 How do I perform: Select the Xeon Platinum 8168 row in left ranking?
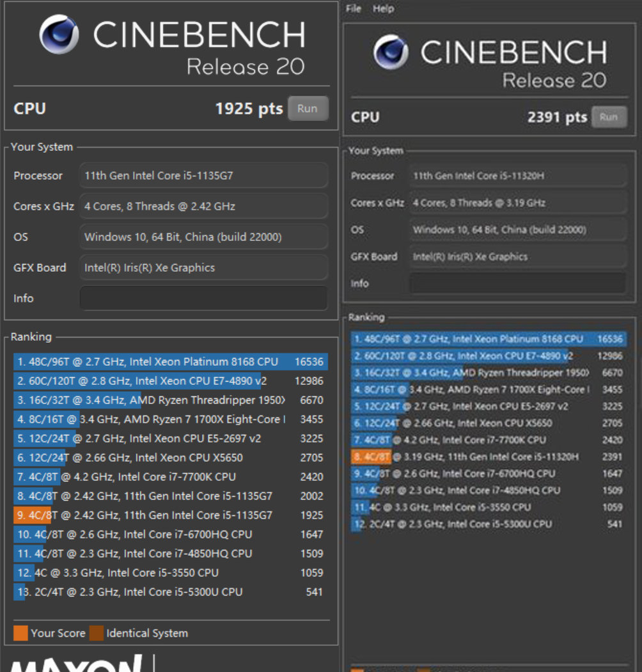pos(170,362)
